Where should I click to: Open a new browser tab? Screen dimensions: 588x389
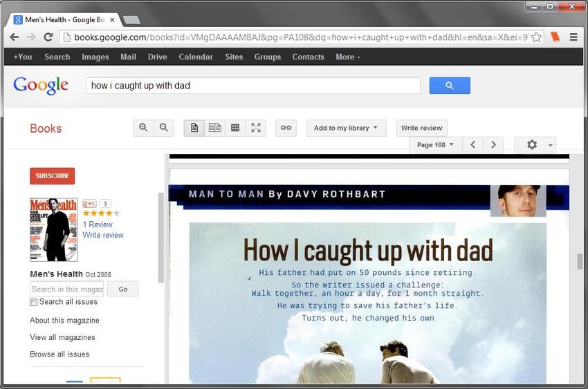131,20
